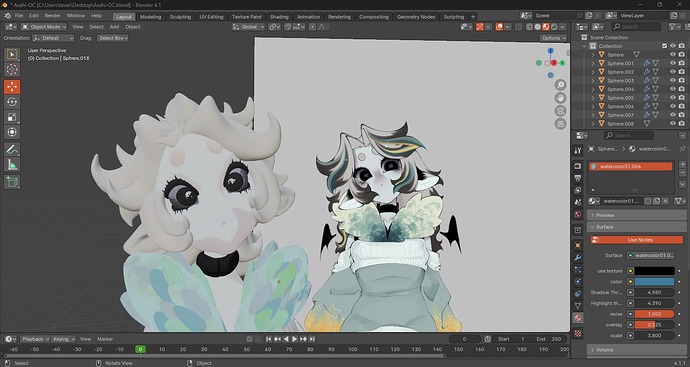The width and height of the screenshot is (690, 367).
Task: Enable wireframe viewport shading
Action: pyautogui.click(x=529, y=27)
